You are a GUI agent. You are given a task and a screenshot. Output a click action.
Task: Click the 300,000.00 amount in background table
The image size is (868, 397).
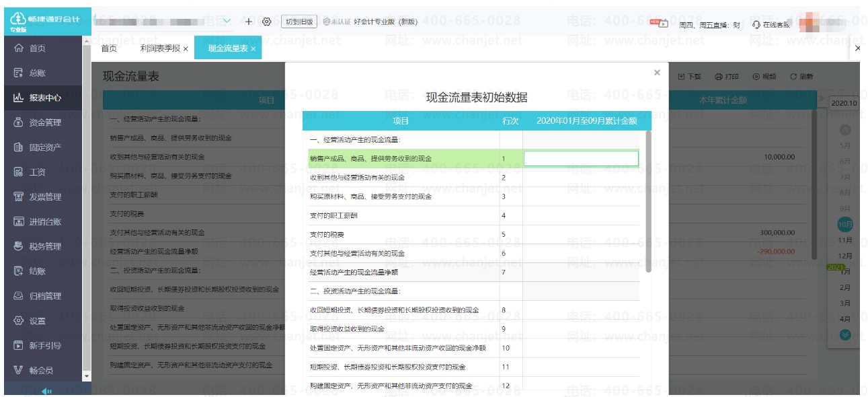(777, 233)
